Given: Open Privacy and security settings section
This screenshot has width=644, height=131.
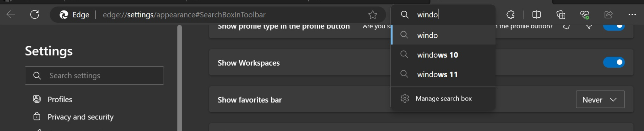Looking at the screenshot, I should pyautogui.click(x=80, y=117).
